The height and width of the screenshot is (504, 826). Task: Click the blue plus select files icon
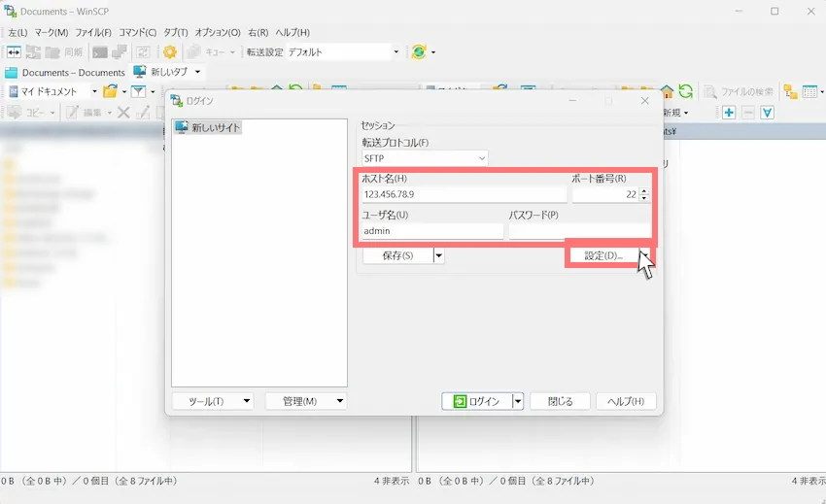coord(729,113)
